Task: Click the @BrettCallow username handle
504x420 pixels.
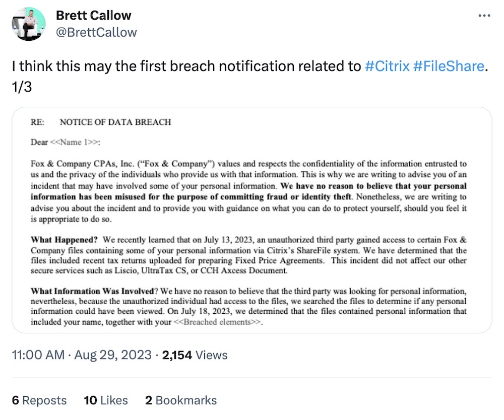Action: coord(96,32)
